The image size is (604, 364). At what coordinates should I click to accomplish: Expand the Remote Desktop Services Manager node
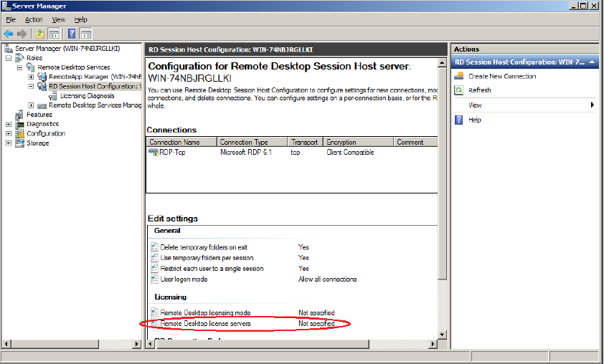pos(31,105)
